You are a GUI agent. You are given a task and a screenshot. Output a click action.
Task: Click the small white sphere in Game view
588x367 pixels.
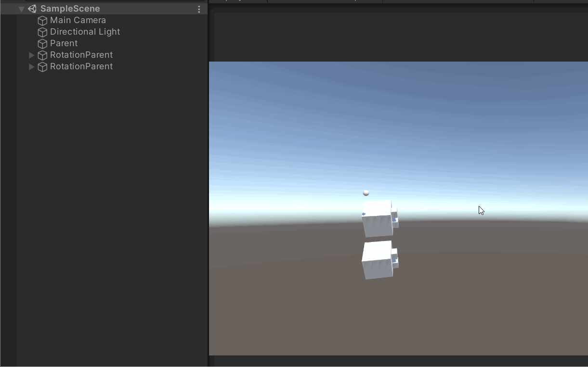click(x=366, y=193)
